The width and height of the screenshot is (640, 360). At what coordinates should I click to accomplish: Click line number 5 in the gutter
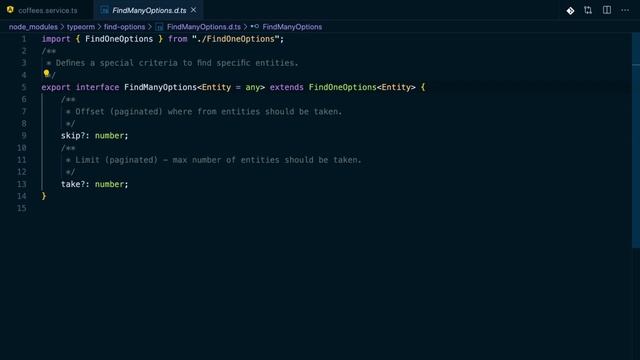coord(23,87)
